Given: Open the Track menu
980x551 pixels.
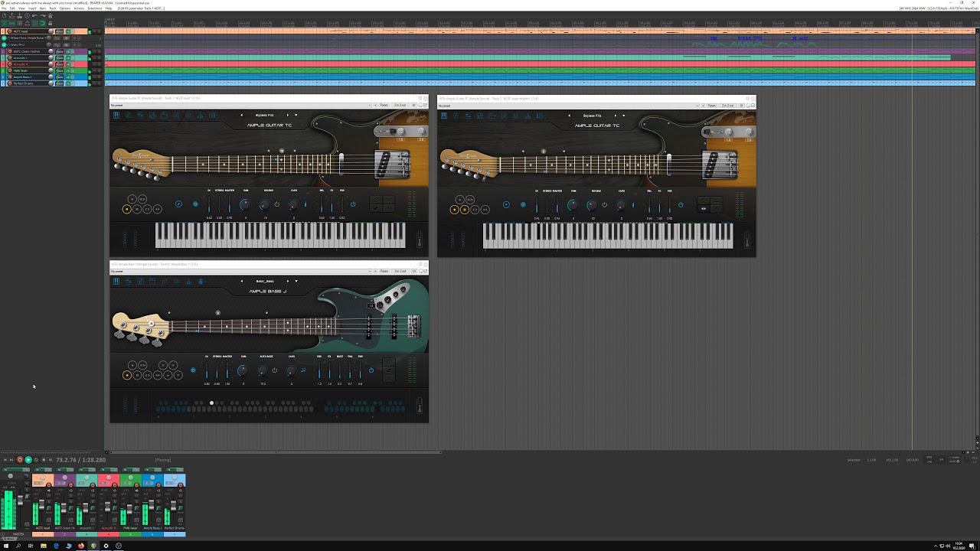Looking at the screenshot, I should click(53, 8).
